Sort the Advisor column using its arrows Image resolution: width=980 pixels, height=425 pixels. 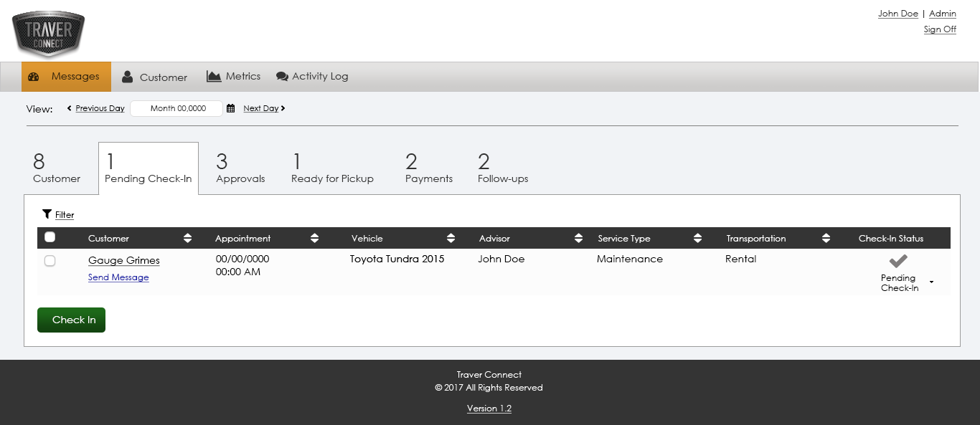pos(579,238)
